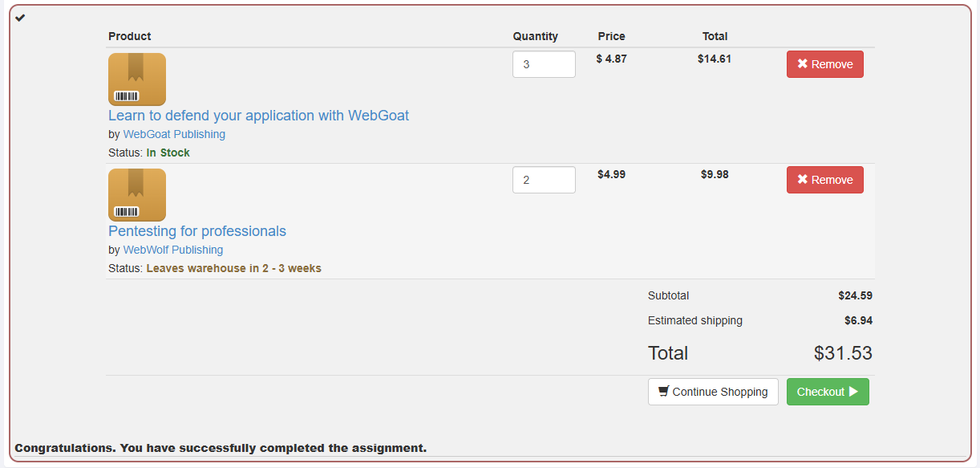Remove Pentesting for professionals from cart

click(x=825, y=180)
